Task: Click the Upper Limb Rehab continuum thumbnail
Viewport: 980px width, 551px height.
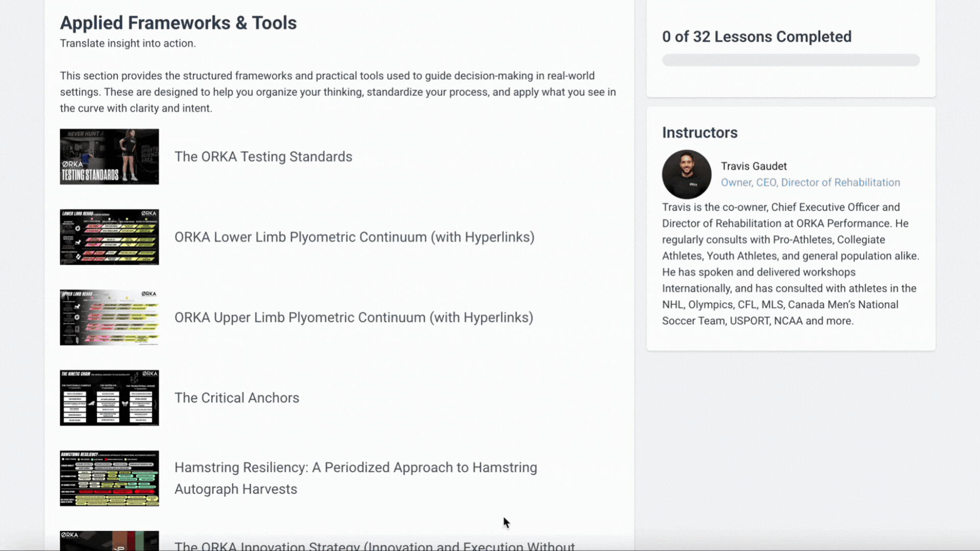Action: click(109, 317)
